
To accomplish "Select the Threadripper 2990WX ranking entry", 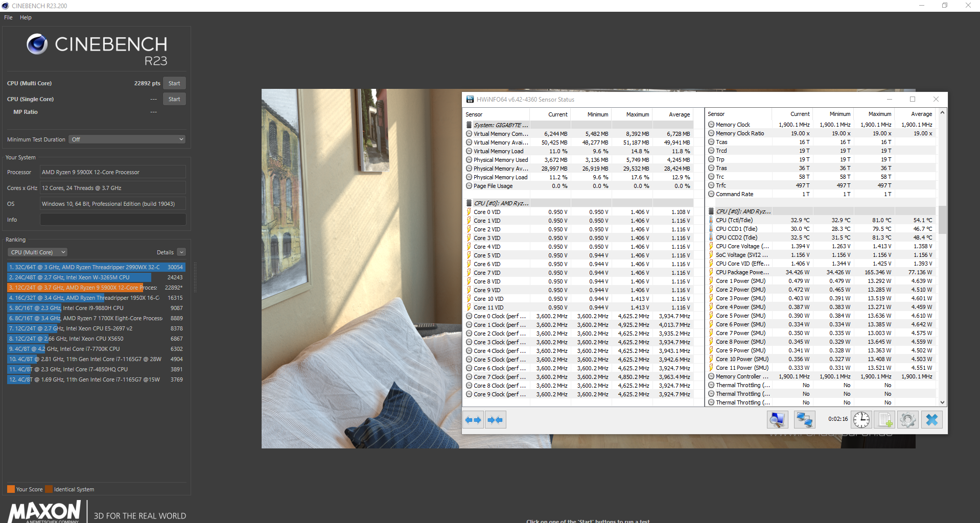I will tap(96, 267).
